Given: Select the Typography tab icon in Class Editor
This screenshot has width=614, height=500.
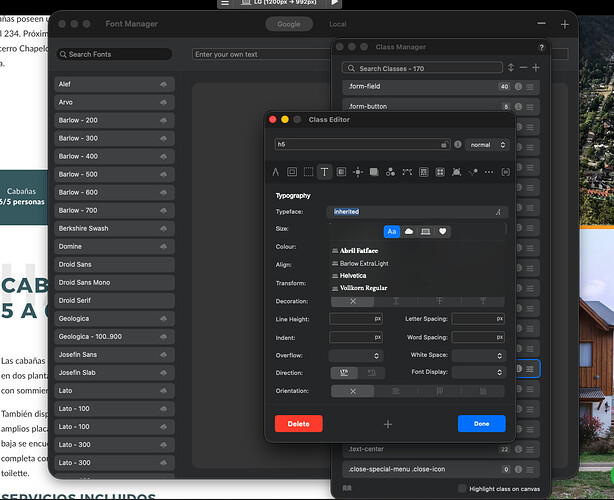Looking at the screenshot, I should click(x=325, y=172).
